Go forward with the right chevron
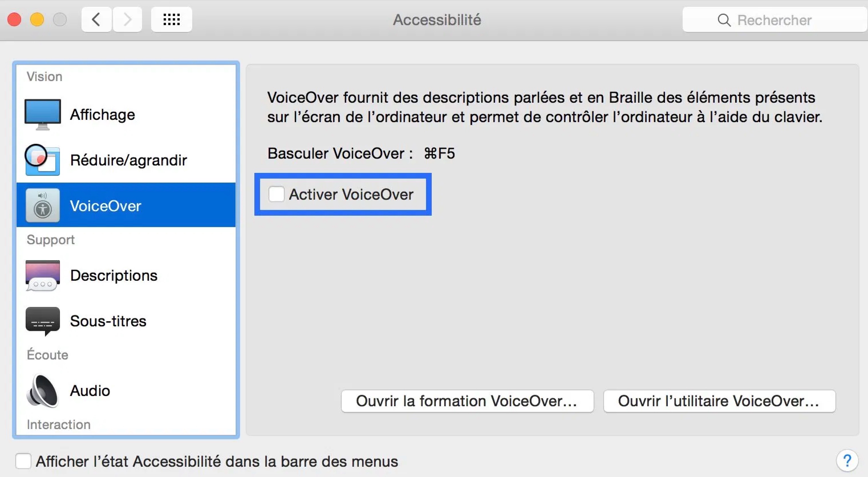The width and height of the screenshot is (868, 477). (x=127, y=20)
